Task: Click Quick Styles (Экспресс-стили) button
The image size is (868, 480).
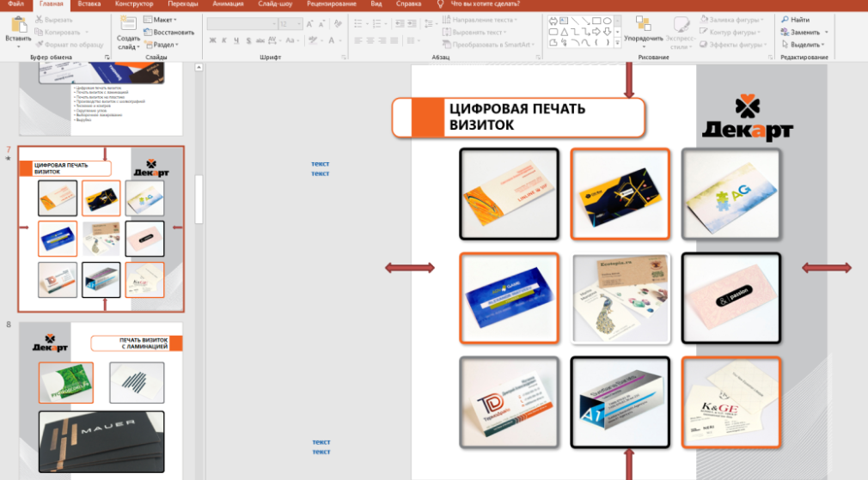Action: click(x=681, y=32)
